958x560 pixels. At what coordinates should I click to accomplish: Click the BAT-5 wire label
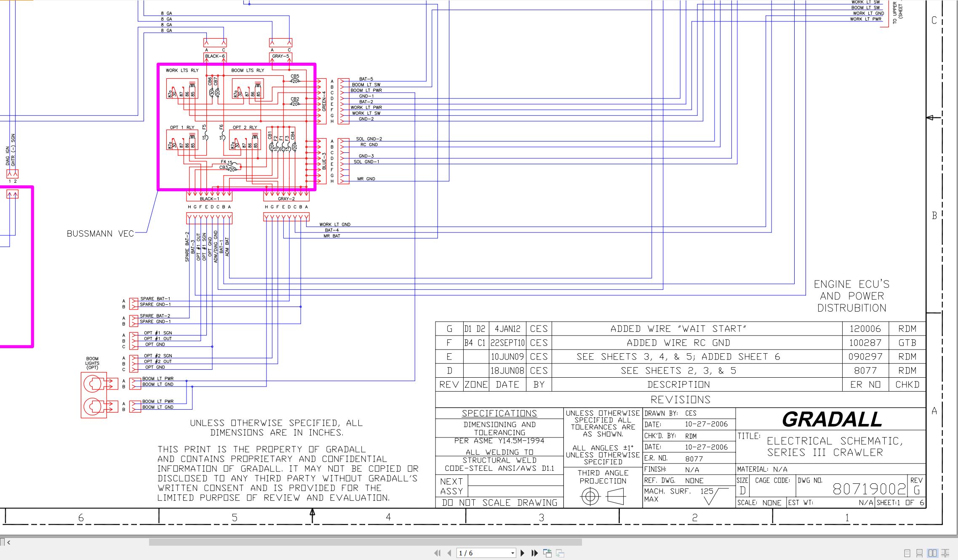(366, 79)
